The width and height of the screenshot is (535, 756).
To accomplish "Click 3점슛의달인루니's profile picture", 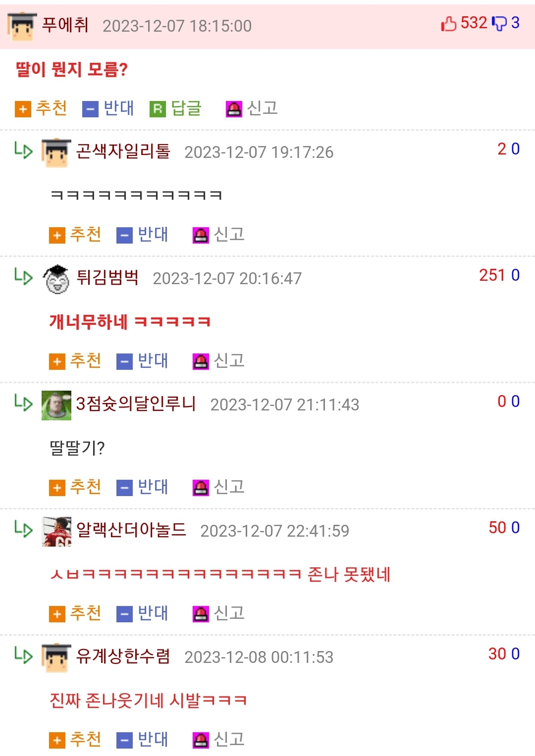I will [x=56, y=405].
